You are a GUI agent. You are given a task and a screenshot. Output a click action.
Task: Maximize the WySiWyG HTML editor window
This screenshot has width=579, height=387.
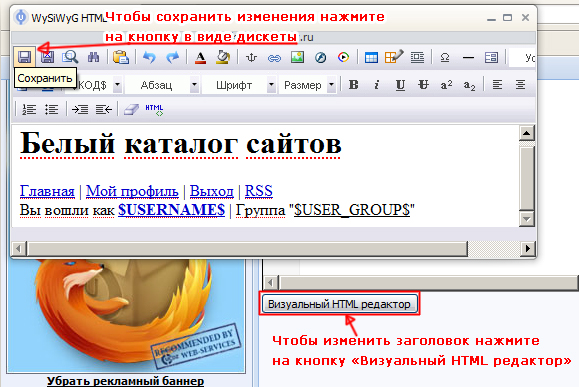(508, 17)
